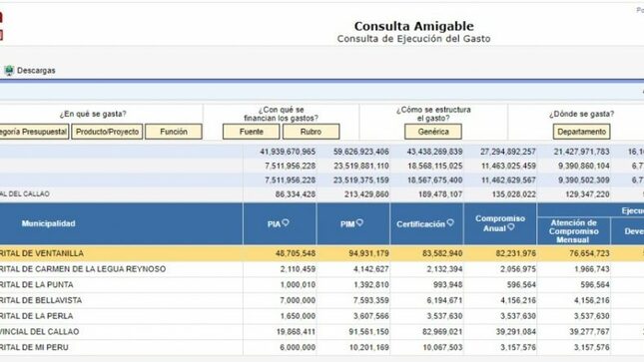This screenshot has width=644, height=362.
Task: Click the PIA column info icon
Action: (286, 222)
